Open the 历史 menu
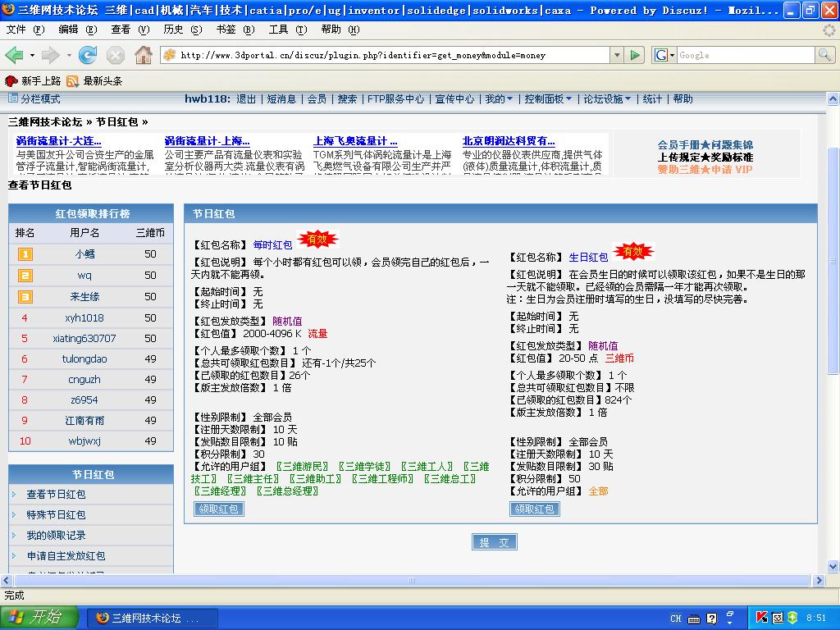Image resolution: width=840 pixels, height=630 pixels. 183,30
